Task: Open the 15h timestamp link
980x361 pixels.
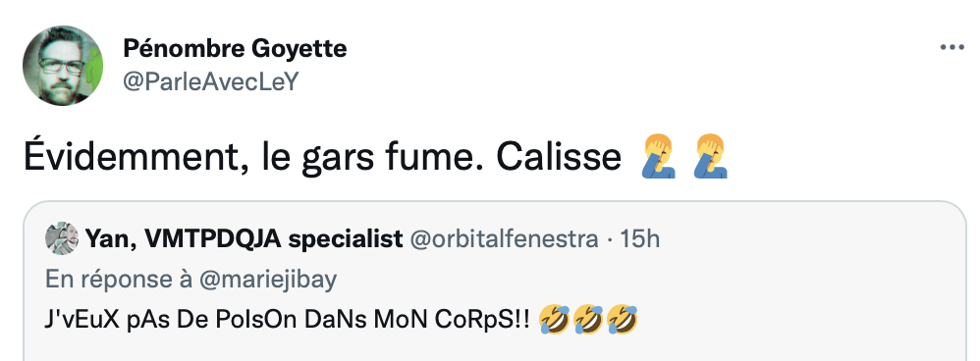Action: click(x=639, y=239)
